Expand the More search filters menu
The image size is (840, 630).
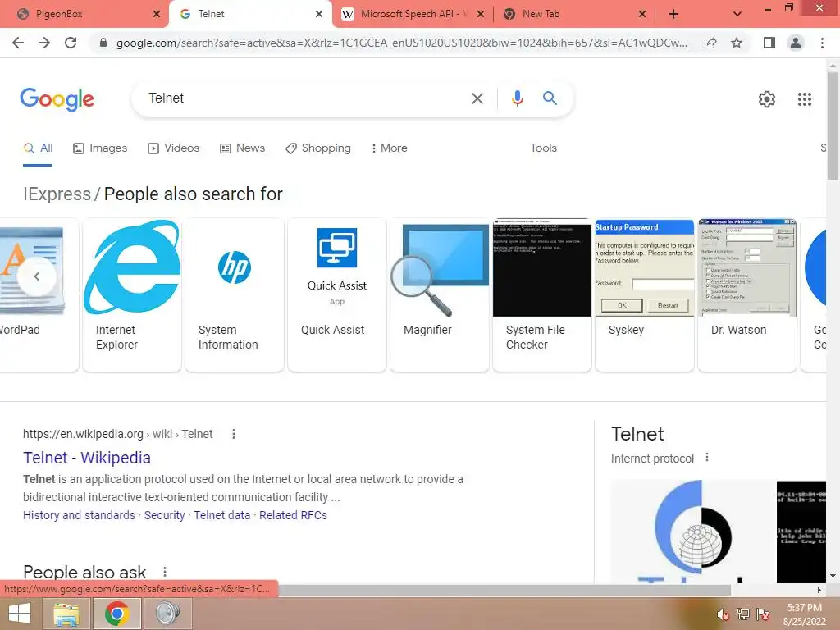(x=390, y=148)
